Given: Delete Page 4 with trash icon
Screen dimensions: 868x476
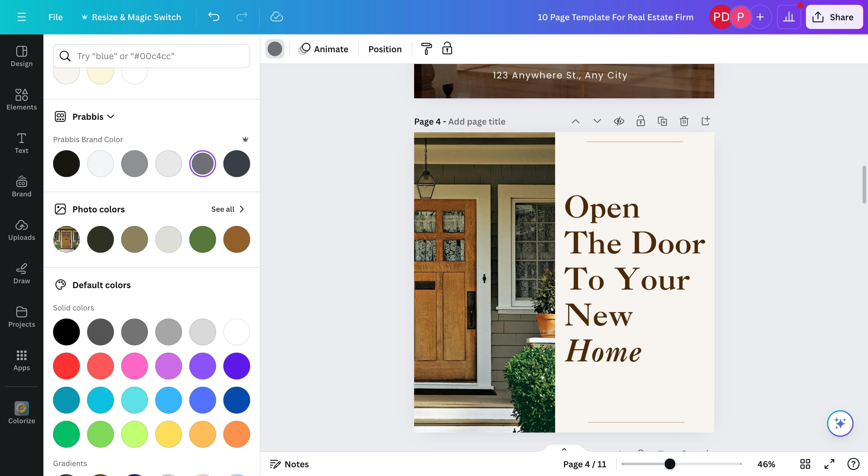Looking at the screenshot, I should [684, 121].
